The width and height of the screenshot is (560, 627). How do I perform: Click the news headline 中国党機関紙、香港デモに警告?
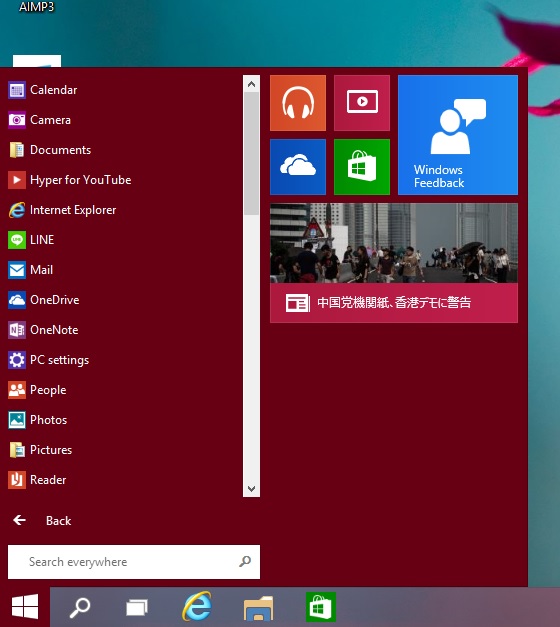tap(394, 302)
